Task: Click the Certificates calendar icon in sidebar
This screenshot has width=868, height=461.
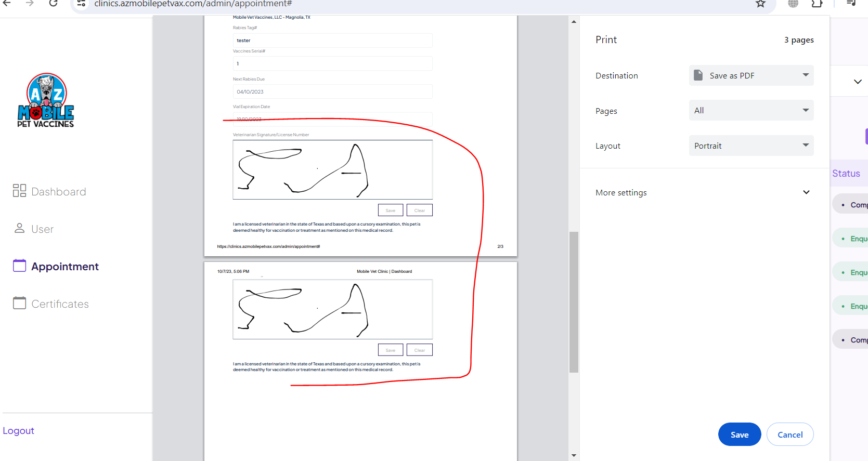Action: coord(19,302)
